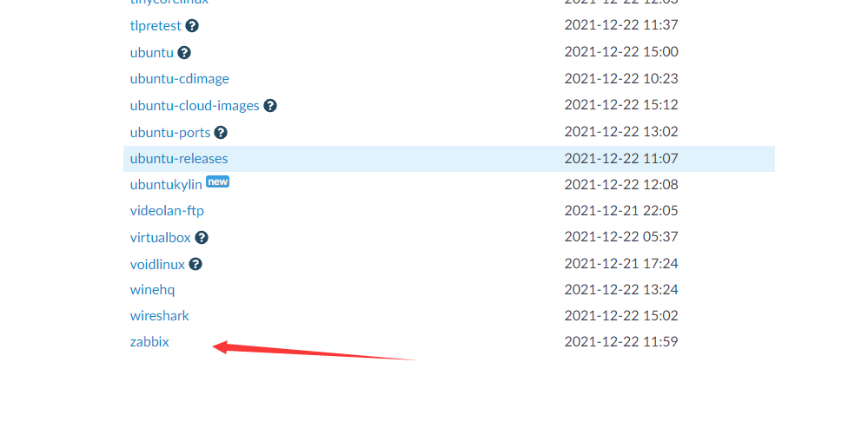Go to the videolan-ftp directory

click(x=167, y=211)
